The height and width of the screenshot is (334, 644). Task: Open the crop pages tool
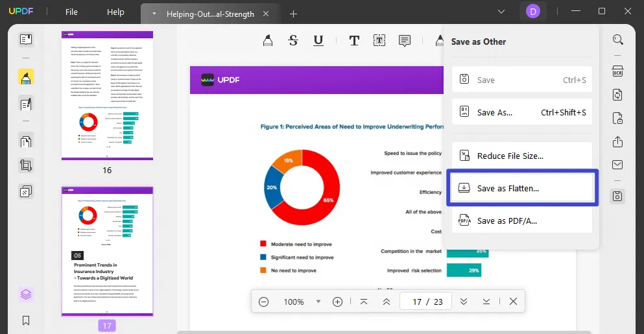click(26, 165)
